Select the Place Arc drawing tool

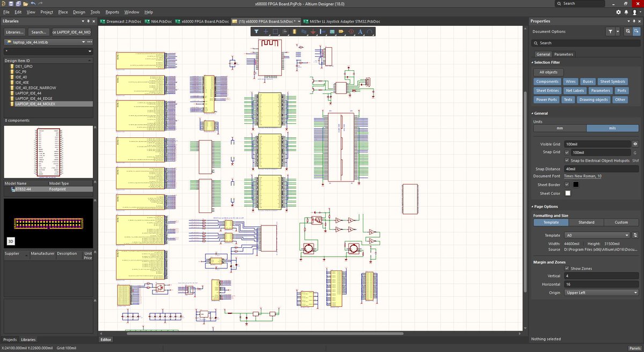[370, 32]
